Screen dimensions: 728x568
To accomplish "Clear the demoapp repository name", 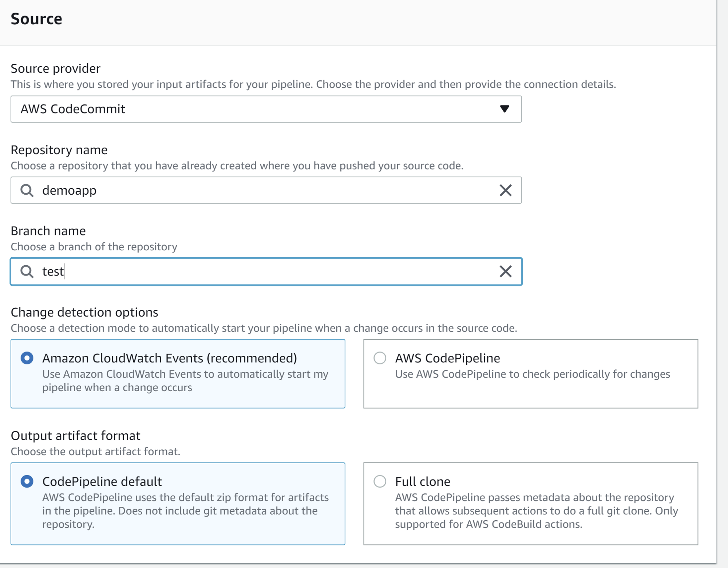I will (505, 190).
